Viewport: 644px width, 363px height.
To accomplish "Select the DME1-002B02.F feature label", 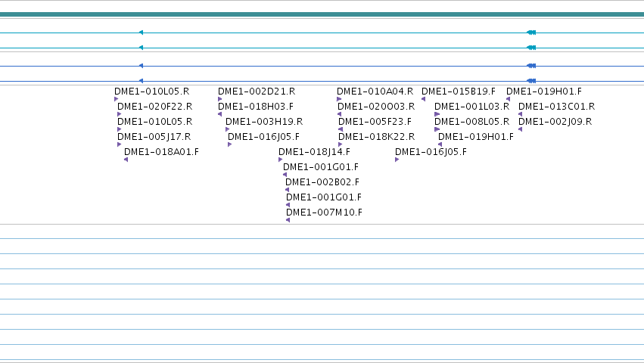I will point(322,182).
